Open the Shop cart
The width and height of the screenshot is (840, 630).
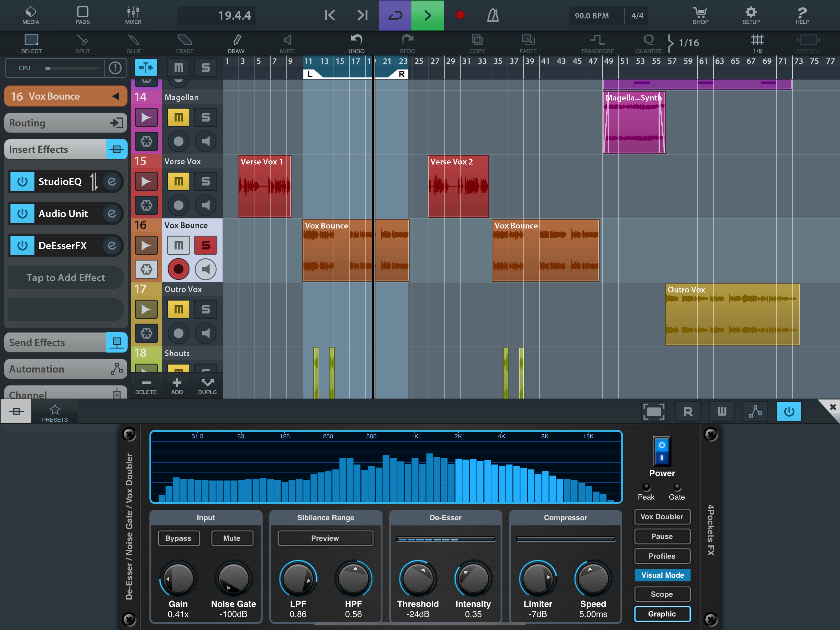pos(700,15)
